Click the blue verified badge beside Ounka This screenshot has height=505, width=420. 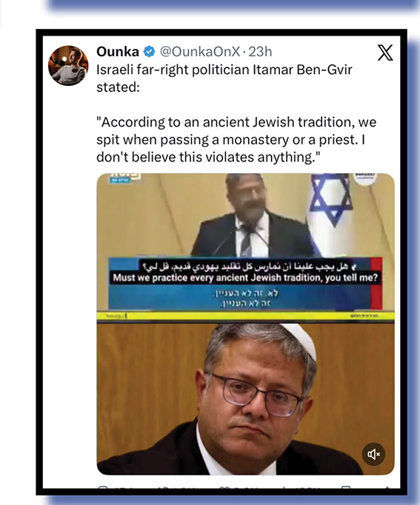click(149, 52)
